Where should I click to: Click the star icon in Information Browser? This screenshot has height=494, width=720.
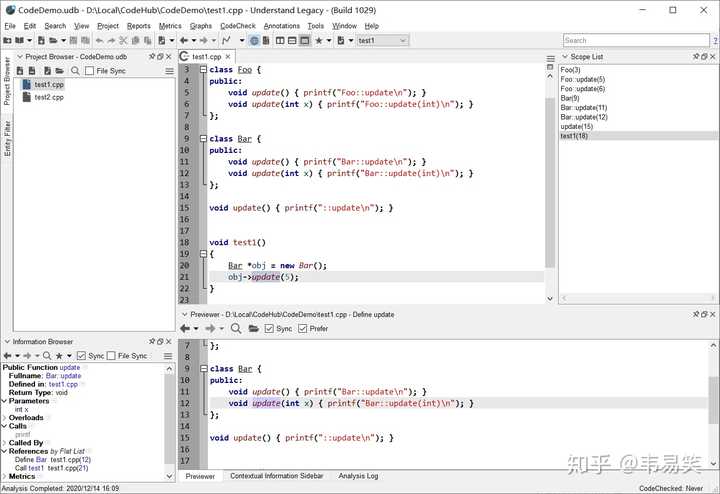(x=59, y=356)
